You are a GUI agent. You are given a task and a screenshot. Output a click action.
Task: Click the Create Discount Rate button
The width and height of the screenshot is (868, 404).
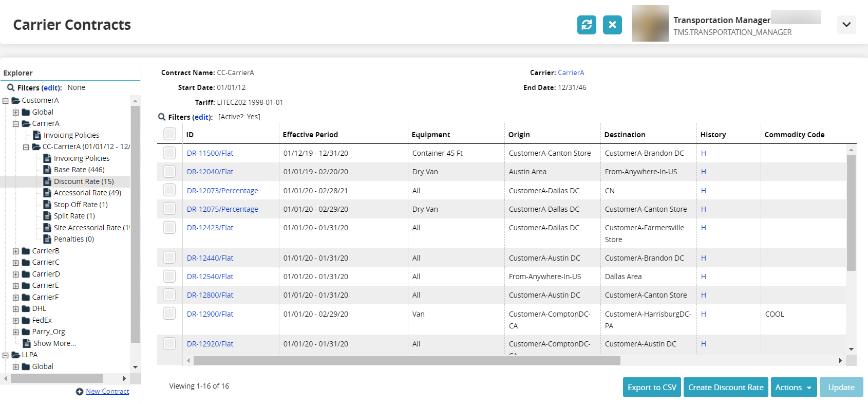pyautogui.click(x=725, y=388)
